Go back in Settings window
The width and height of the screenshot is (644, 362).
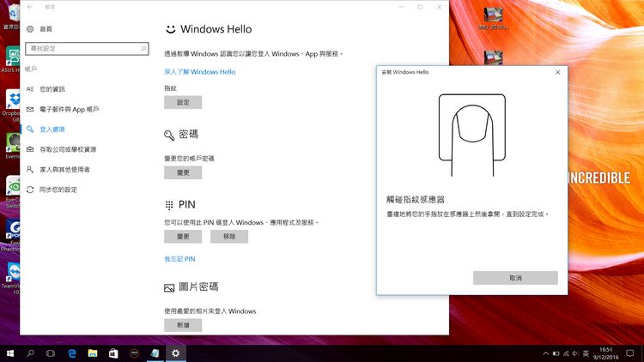coord(30,7)
